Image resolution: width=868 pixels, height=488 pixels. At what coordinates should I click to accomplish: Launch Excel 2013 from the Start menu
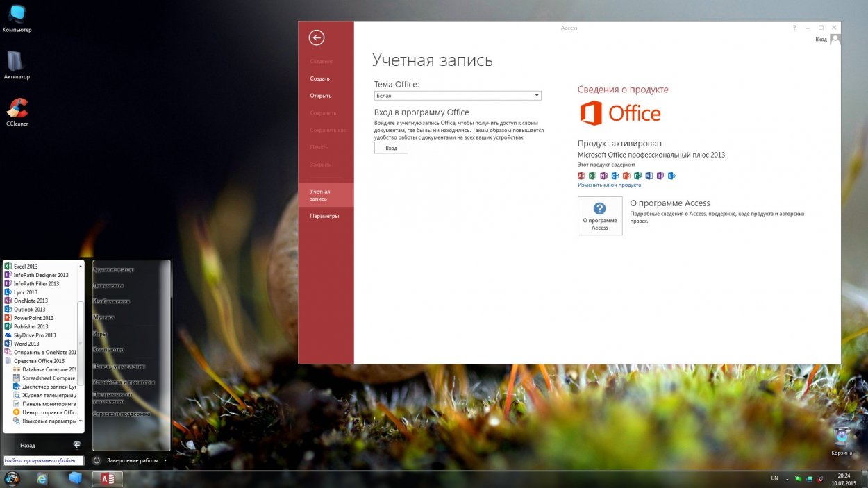26,267
